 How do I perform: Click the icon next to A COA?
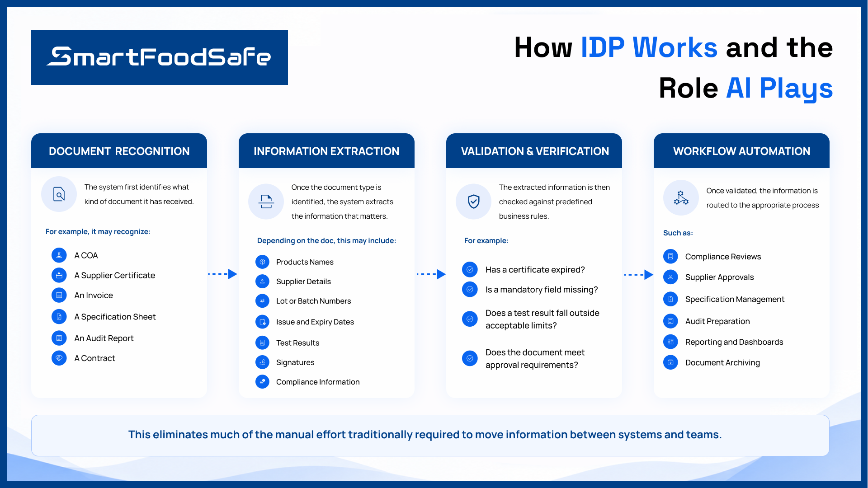59,255
